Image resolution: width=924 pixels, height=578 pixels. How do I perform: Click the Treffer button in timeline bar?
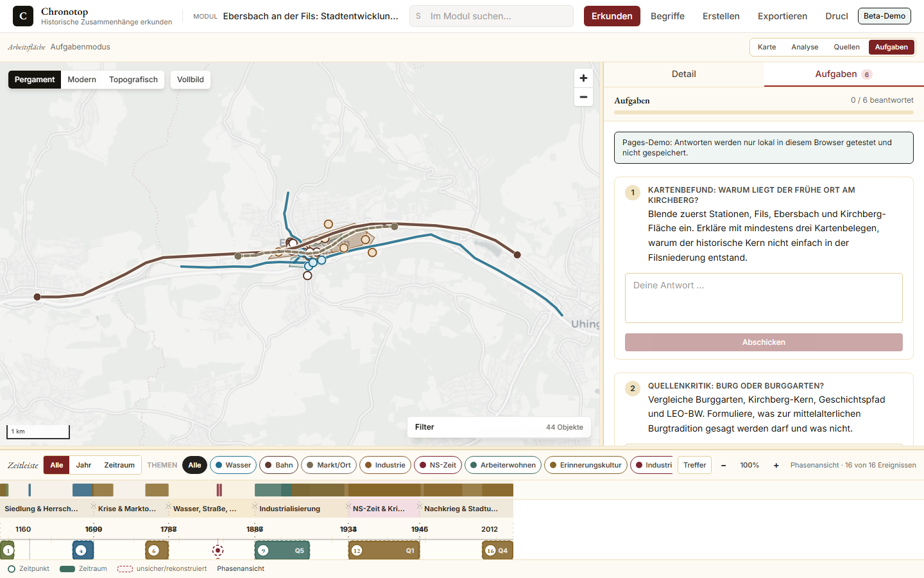pos(694,465)
